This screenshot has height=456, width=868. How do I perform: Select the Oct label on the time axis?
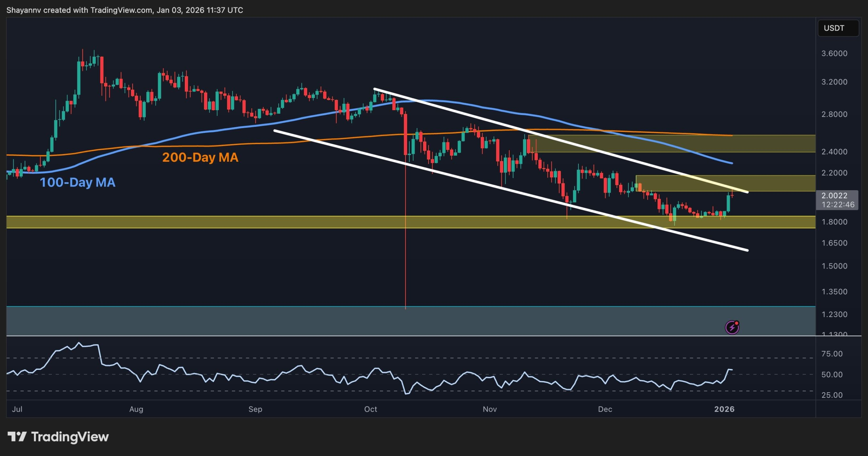coord(371,409)
